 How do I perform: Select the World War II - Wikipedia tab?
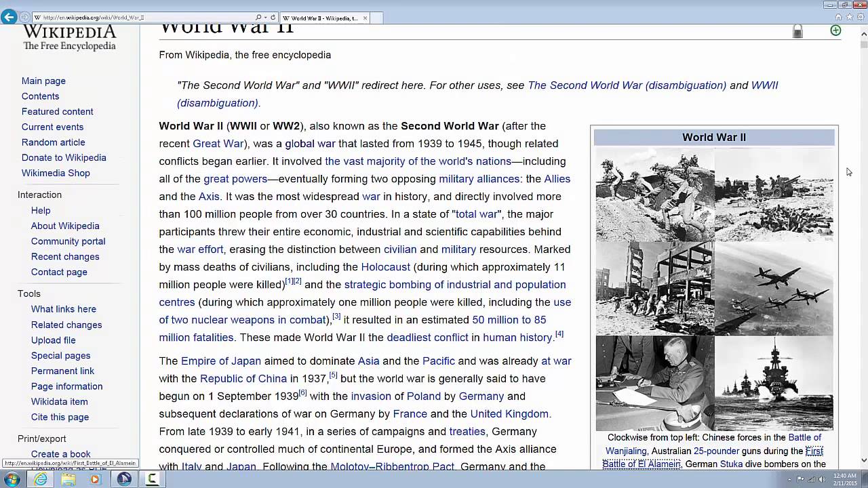(x=324, y=18)
